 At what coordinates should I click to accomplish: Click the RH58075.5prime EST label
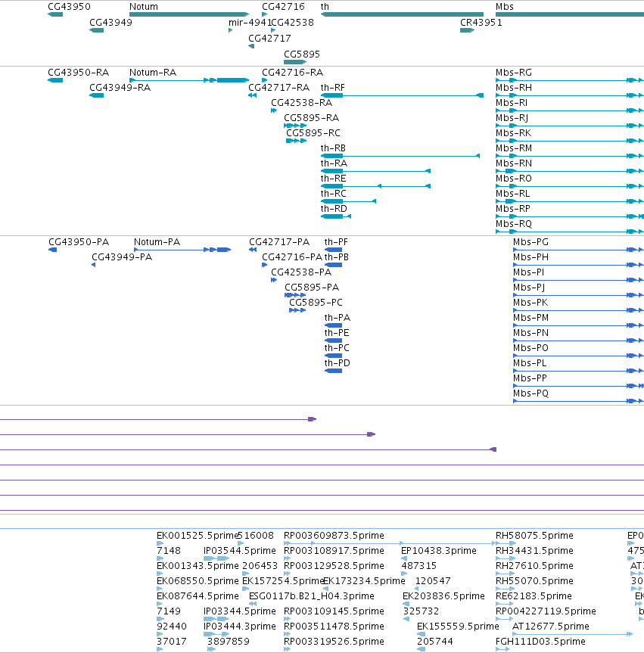point(534,536)
